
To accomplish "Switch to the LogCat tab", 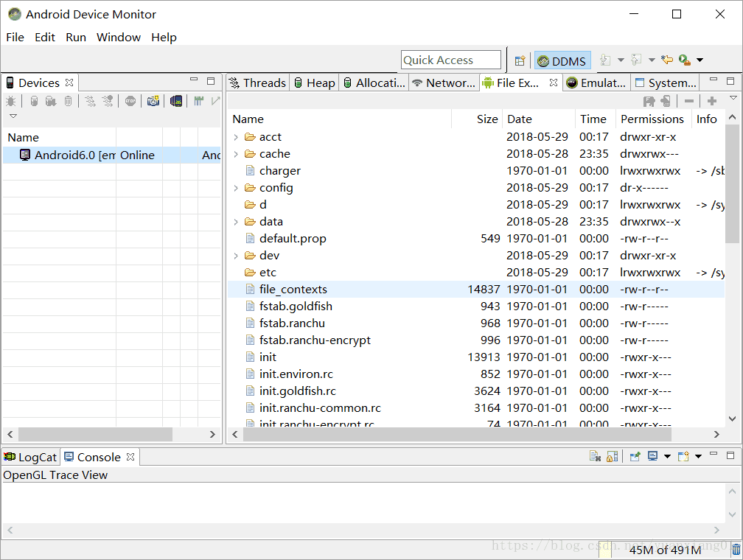I will (30, 457).
